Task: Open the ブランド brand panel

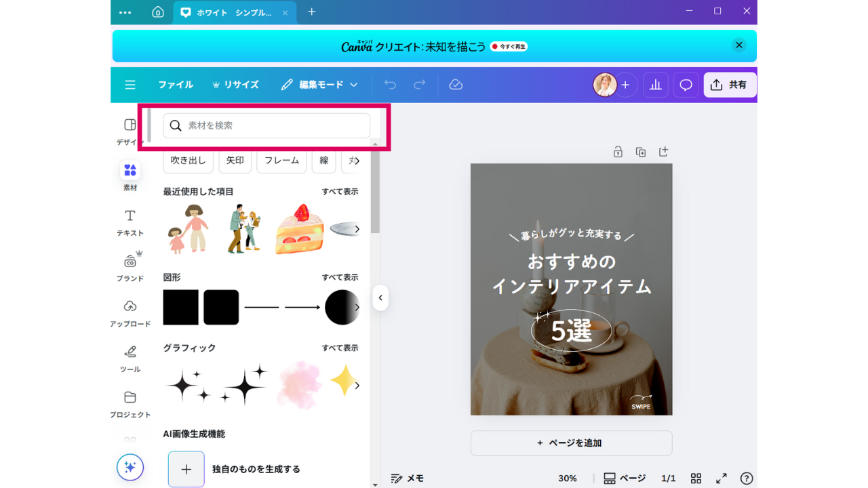Action: coord(130,266)
